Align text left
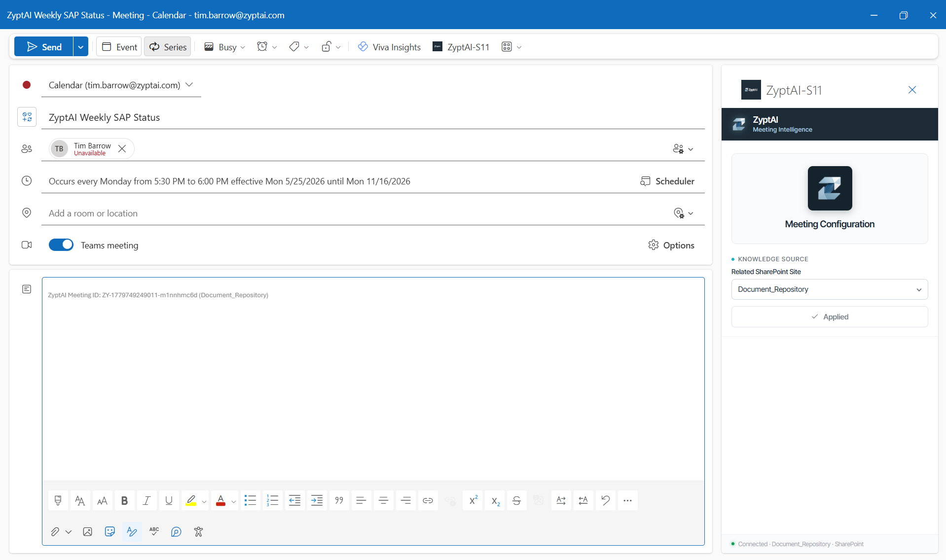The image size is (946, 560). (x=362, y=501)
